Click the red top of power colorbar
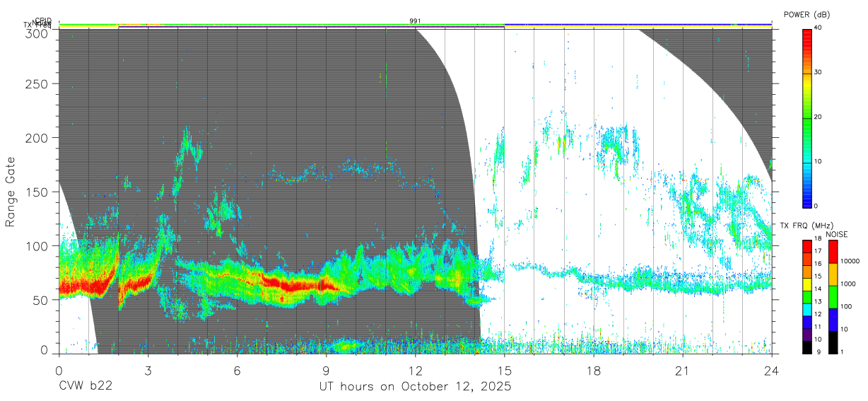 [807, 39]
